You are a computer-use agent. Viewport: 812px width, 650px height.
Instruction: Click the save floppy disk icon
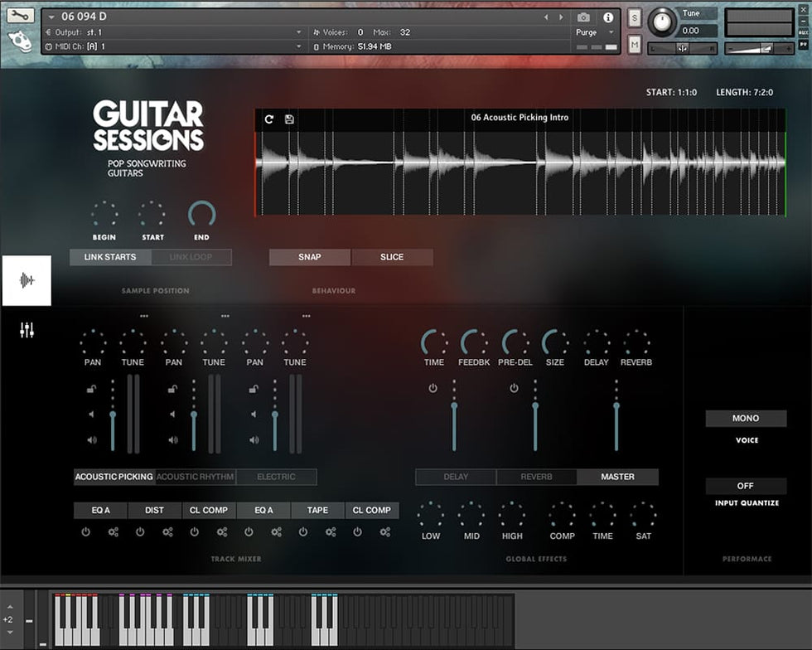click(x=289, y=119)
